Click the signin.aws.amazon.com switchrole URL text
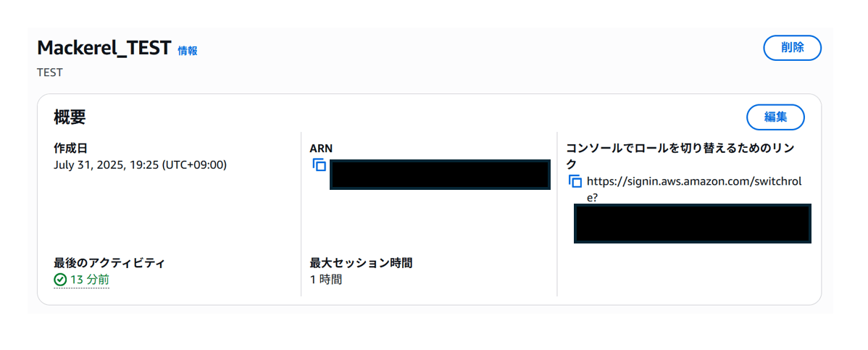The width and height of the screenshot is (868, 350). coord(694,189)
